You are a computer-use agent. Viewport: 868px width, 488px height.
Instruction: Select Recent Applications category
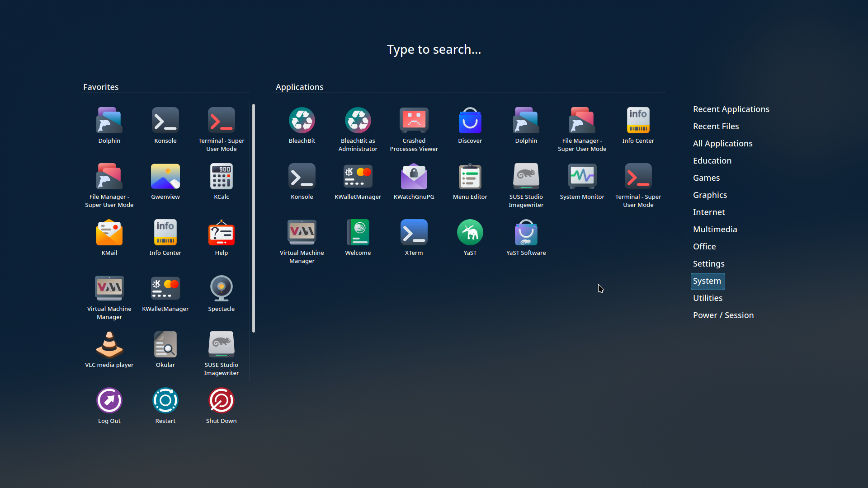[x=731, y=109]
